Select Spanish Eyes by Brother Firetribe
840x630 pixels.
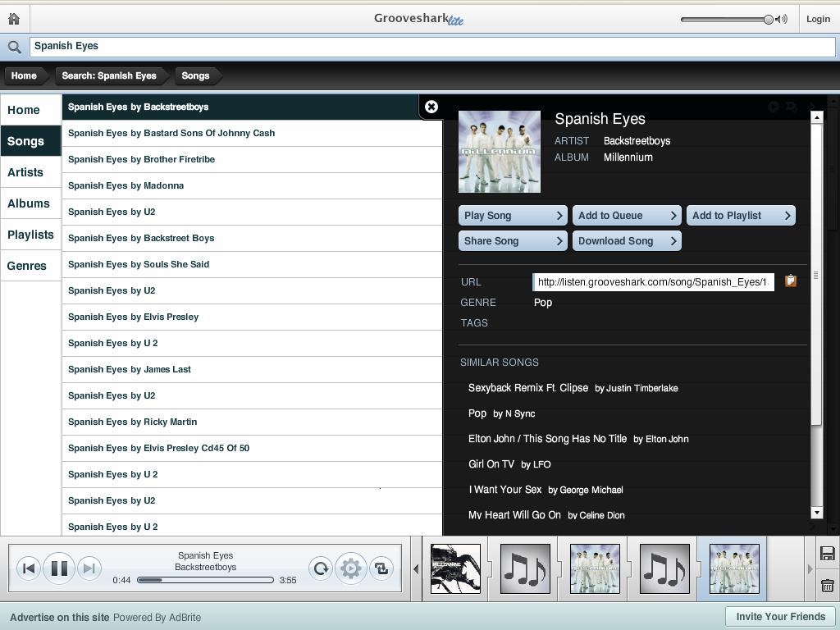(252, 160)
